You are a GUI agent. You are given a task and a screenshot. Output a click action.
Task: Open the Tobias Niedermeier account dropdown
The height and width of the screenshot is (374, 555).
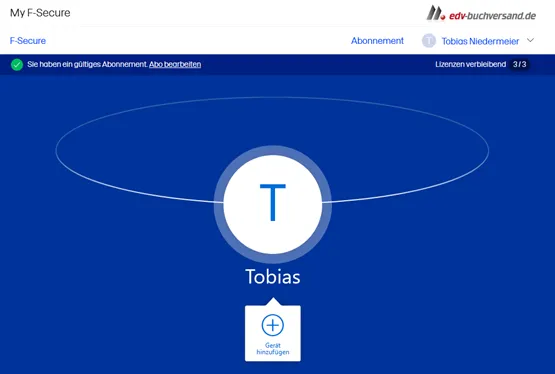[x=480, y=41]
